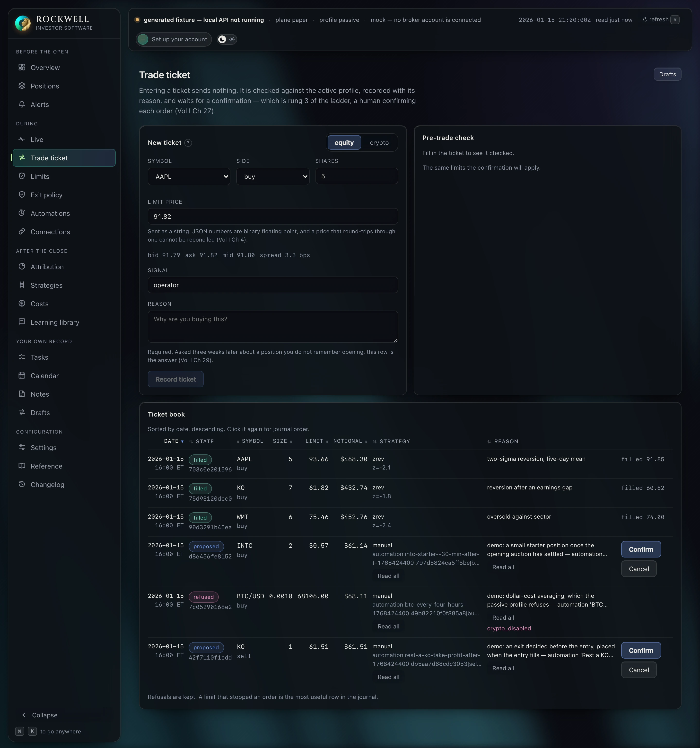Confirm the INTC proposed ticket
The image size is (700, 748).
(x=641, y=549)
